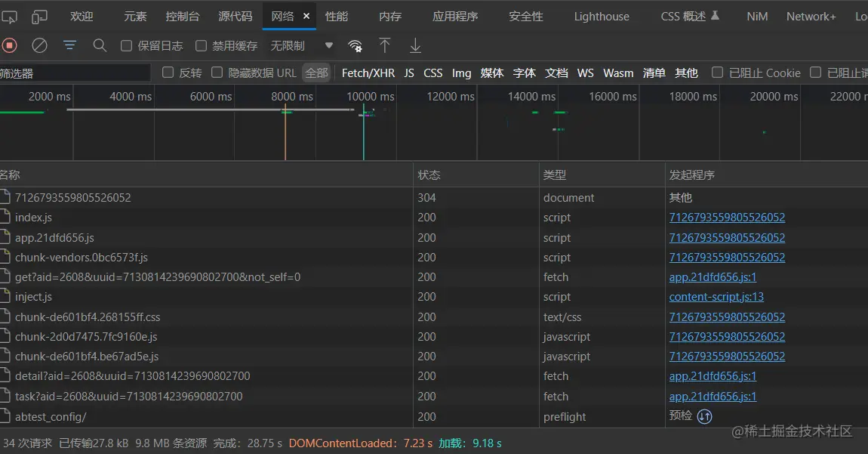
Task: Open 应用程序 tab
Action: [455, 17]
